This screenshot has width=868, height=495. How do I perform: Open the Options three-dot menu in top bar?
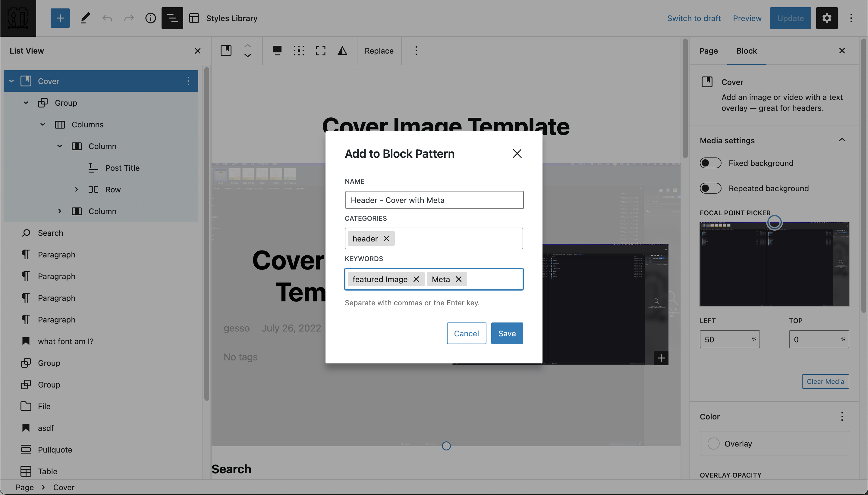click(851, 18)
